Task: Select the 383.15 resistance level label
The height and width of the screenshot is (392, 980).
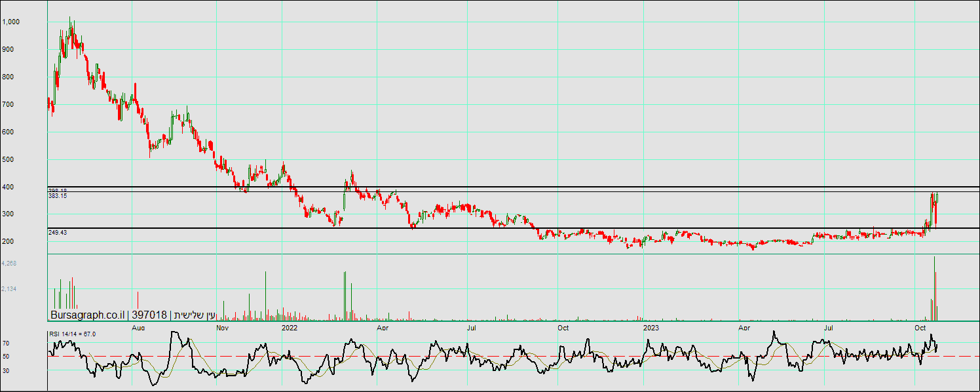Action: point(58,196)
